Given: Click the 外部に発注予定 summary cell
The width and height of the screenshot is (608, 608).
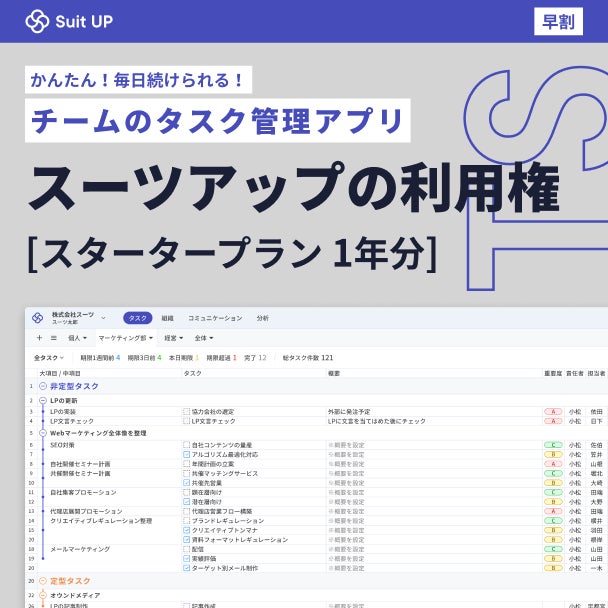Looking at the screenshot, I should pos(349,411).
